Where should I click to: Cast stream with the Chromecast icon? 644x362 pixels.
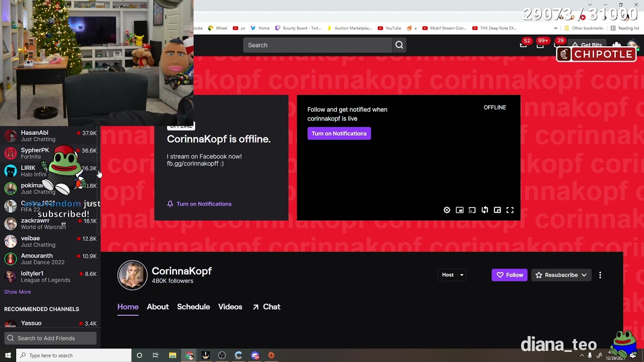click(472, 210)
